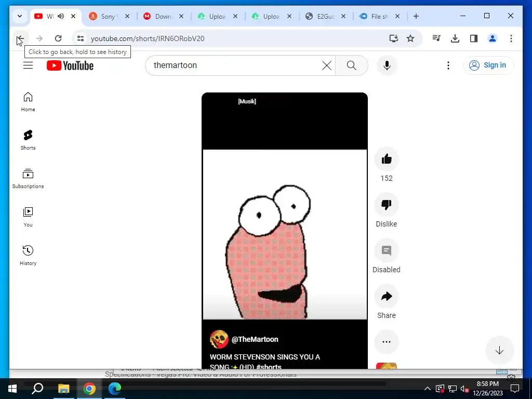Open Chrome downloads icon

pos(455,38)
